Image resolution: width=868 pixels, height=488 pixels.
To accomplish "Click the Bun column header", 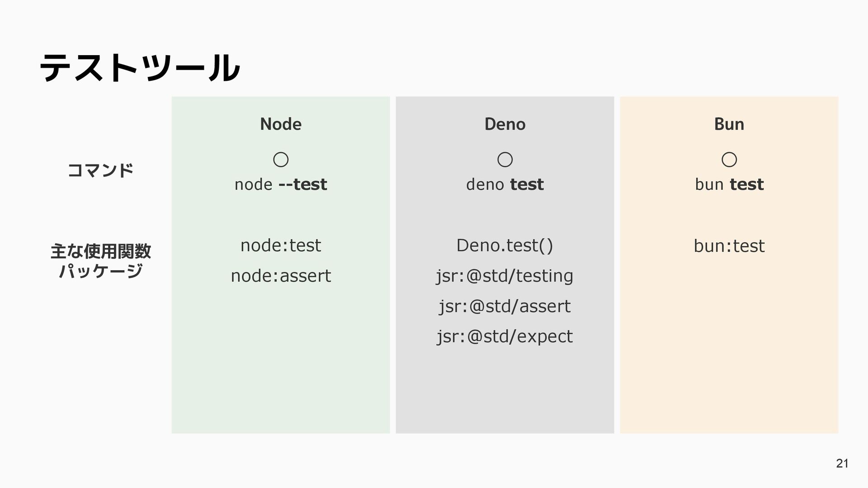I will [729, 124].
